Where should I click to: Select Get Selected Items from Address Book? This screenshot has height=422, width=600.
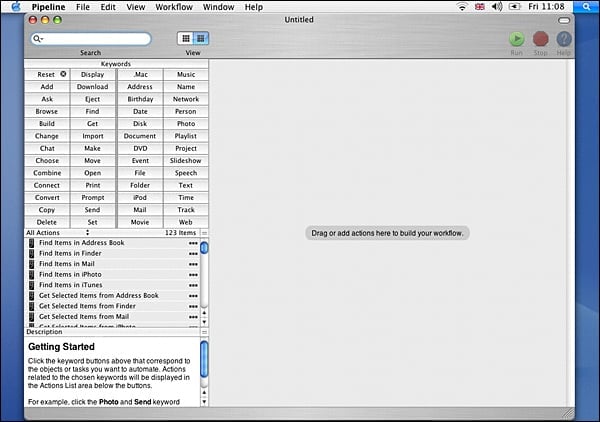click(x=113, y=296)
